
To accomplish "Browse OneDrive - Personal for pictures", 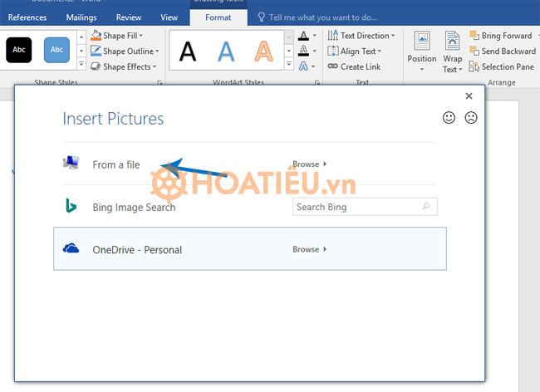I will [309, 249].
